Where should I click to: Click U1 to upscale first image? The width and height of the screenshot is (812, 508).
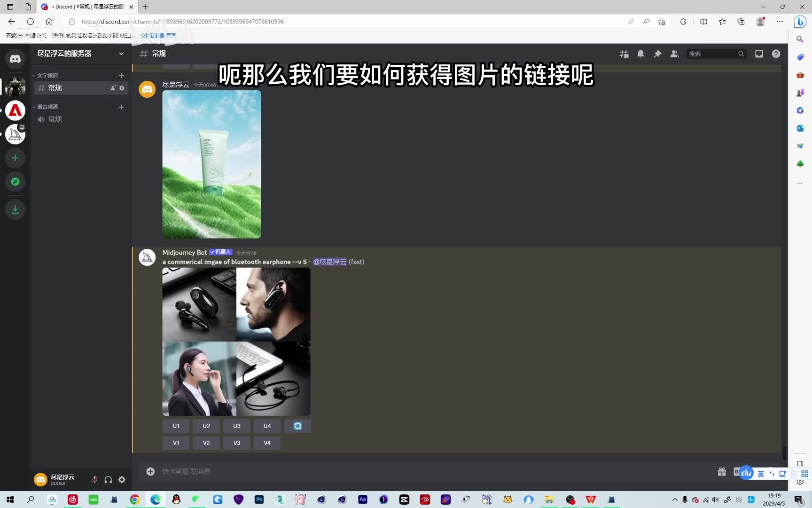point(176,426)
